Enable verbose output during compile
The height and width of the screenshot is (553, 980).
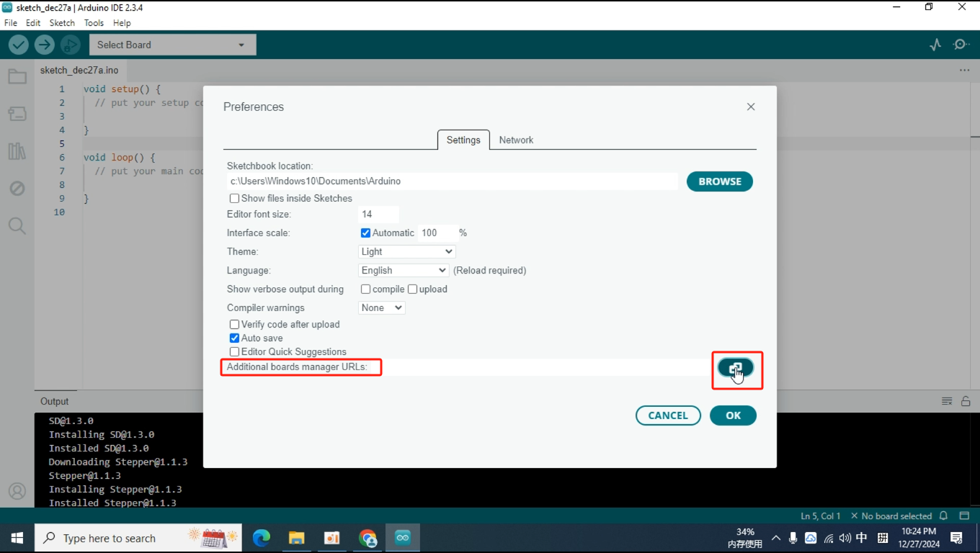(x=365, y=289)
